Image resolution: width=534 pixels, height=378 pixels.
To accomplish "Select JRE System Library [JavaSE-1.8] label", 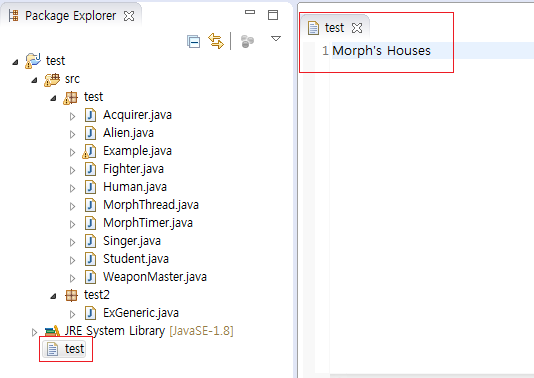I will point(149,331).
